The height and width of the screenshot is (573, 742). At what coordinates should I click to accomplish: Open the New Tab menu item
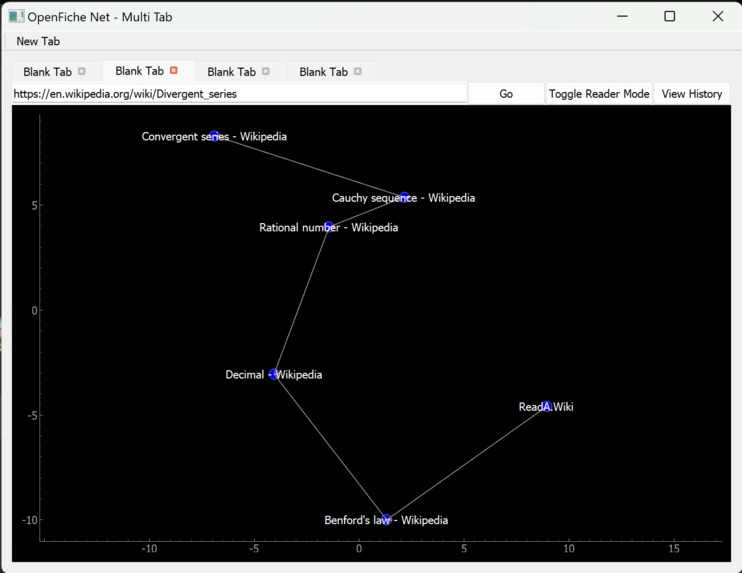click(x=38, y=41)
